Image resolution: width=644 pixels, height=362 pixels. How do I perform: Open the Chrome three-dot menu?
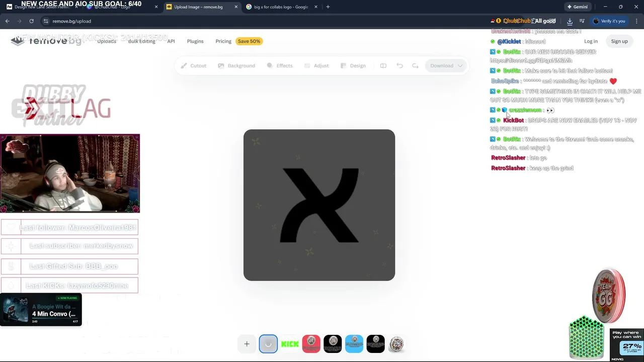637,21
